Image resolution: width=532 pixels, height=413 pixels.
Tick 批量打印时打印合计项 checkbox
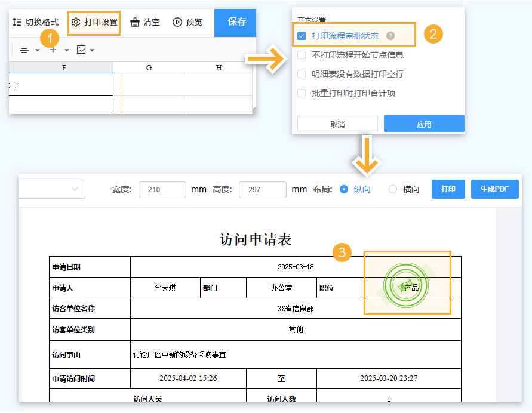(x=302, y=93)
